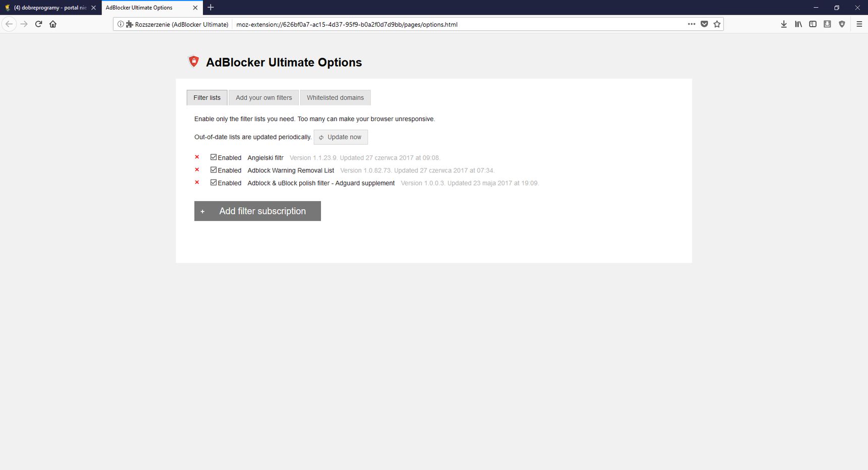Click the AdBlocker Ultimate toolbar shield icon
The image size is (868, 470).
pyautogui.click(x=842, y=24)
